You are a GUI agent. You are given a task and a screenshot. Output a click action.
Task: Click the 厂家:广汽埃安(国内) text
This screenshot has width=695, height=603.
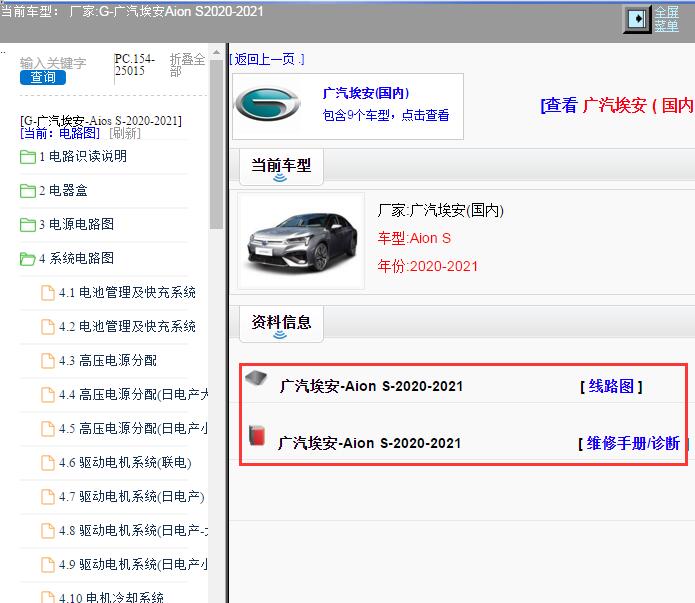click(x=441, y=210)
